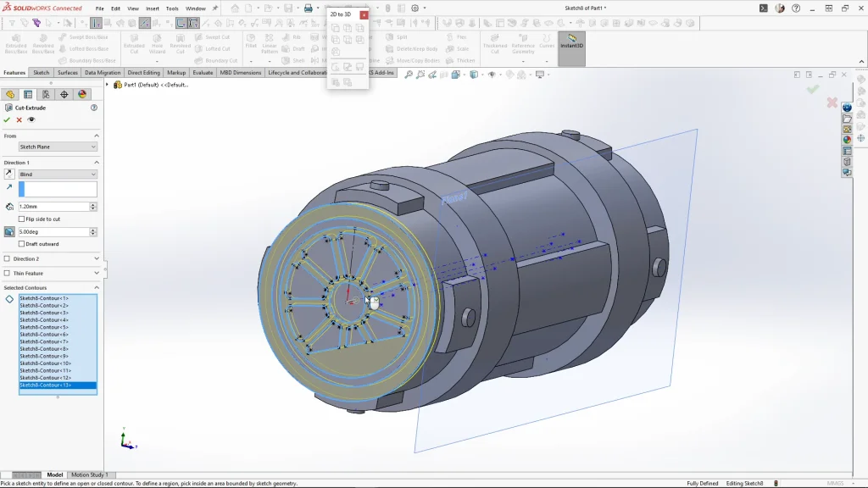
Task: Click the 1.20mm depth input field
Action: click(53, 207)
